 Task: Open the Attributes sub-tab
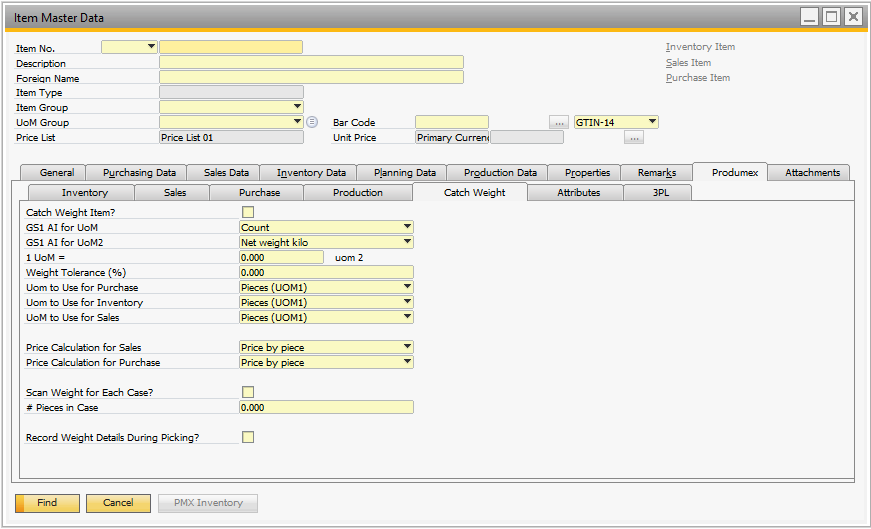click(578, 193)
